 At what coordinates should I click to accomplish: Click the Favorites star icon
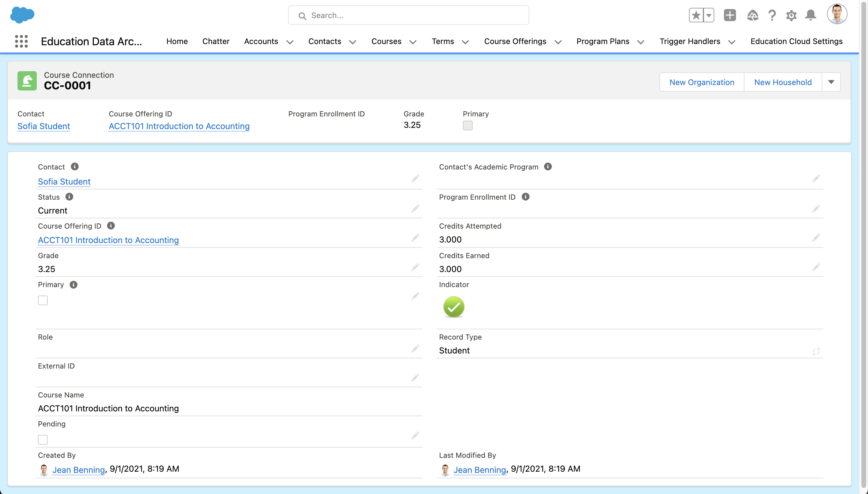pyautogui.click(x=696, y=15)
